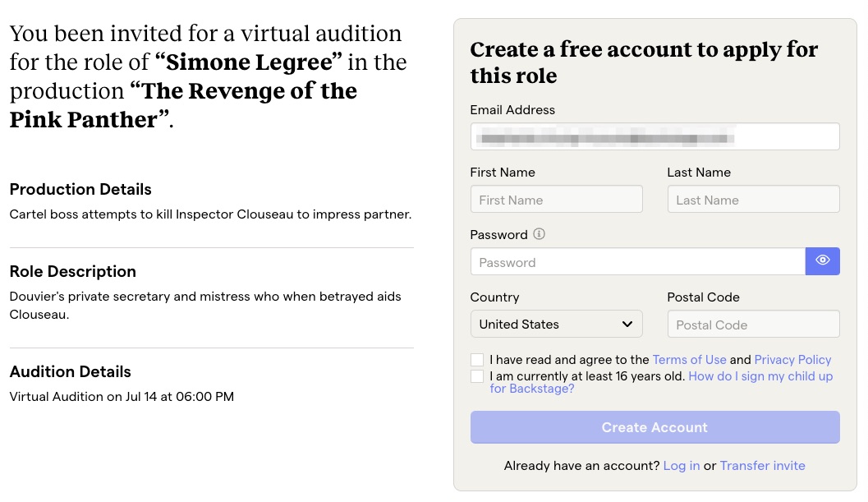Open the Country dropdown
Viewport: 868px width, 502px height.
[556, 325]
